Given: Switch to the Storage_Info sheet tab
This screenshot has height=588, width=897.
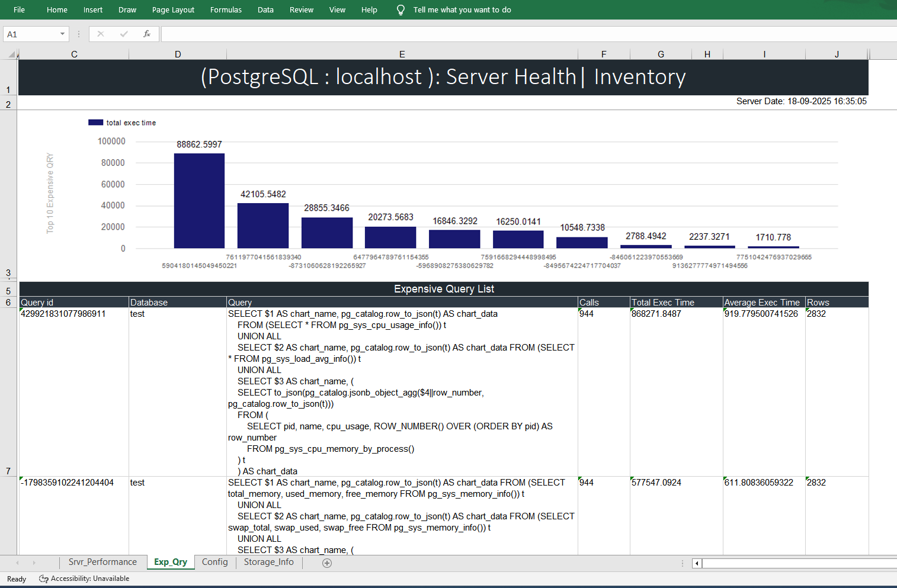Looking at the screenshot, I should coord(268,563).
